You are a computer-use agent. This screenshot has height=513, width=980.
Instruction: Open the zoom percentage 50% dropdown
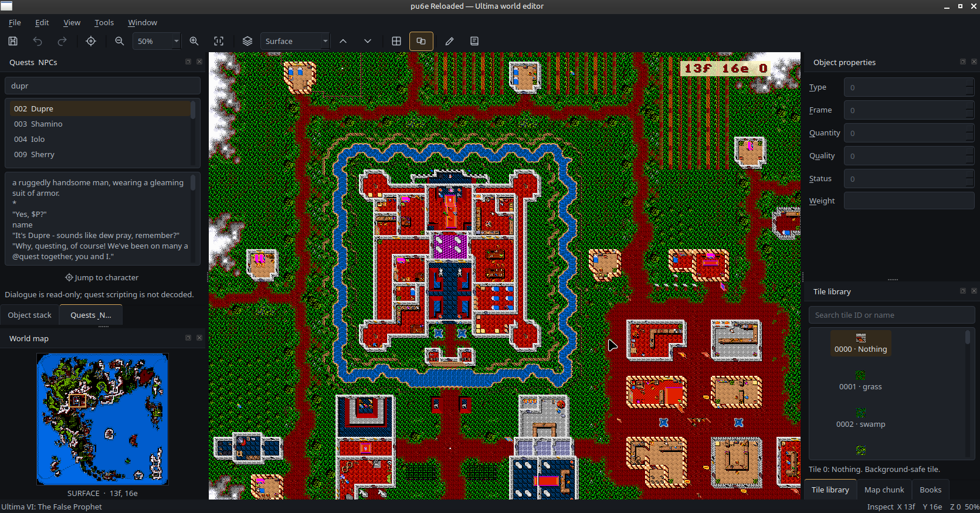[x=157, y=41]
